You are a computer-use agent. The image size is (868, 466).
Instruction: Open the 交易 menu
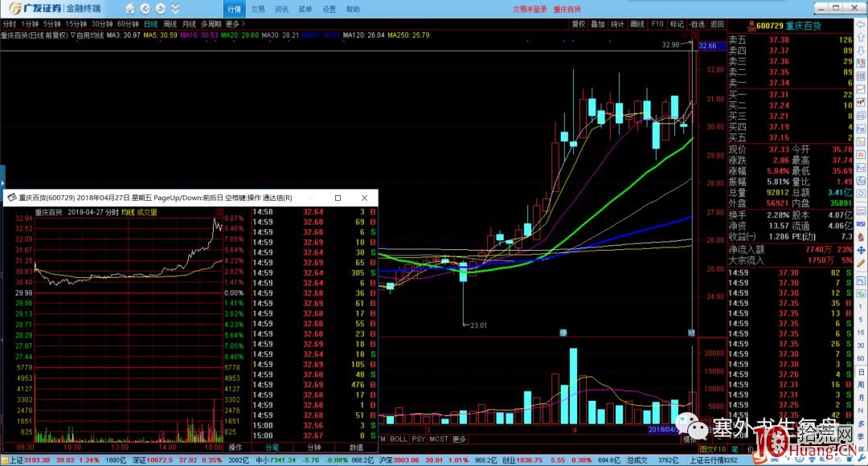coord(258,9)
